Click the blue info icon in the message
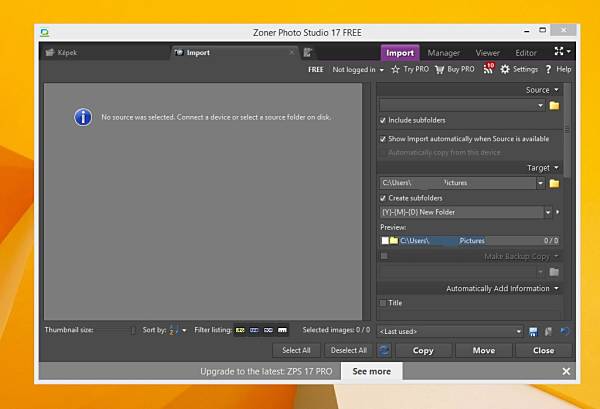Viewport: 600px width, 409px height. (83, 117)
